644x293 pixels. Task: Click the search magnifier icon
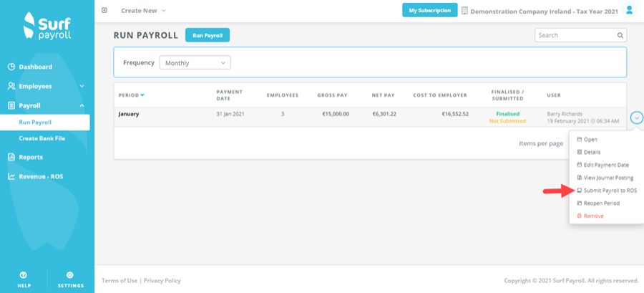point(620,35)
